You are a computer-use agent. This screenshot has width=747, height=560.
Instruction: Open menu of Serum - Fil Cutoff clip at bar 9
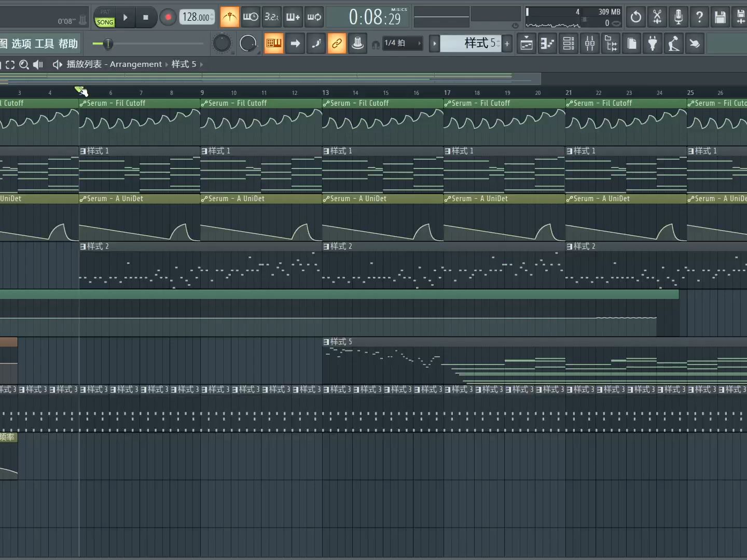(204, 103)
